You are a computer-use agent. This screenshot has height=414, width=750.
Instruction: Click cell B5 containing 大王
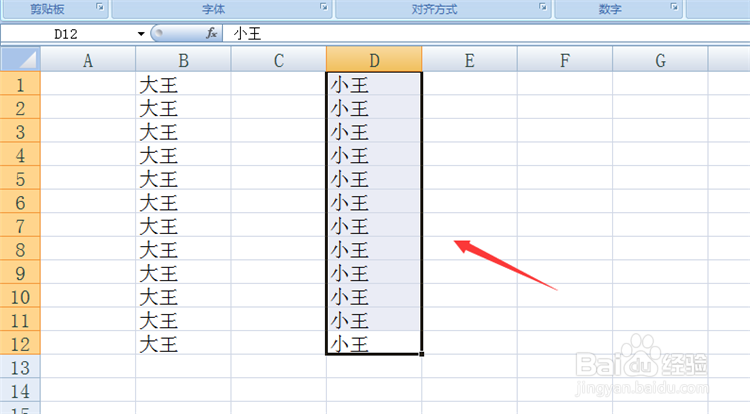point(183,178)
